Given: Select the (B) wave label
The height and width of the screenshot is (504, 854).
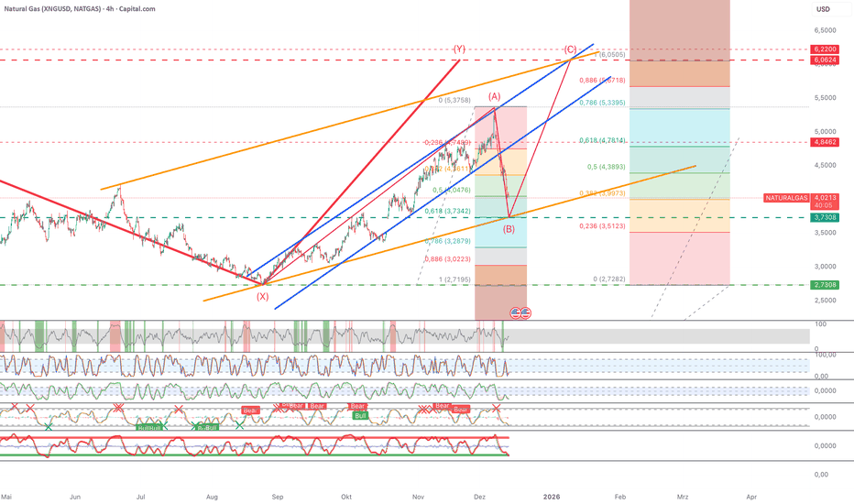Looking at the screenshot, I should coord(509,229).
